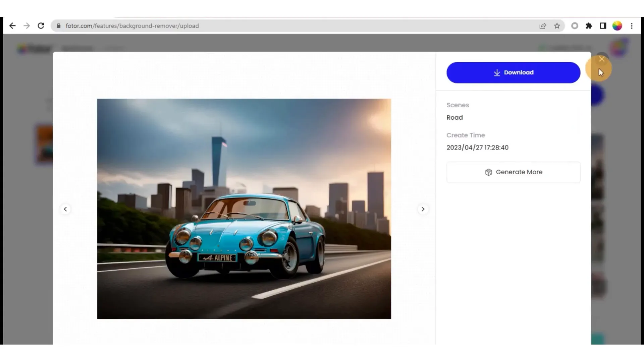
Task: Open Chrome's three-dot menu
Action: 632,26
